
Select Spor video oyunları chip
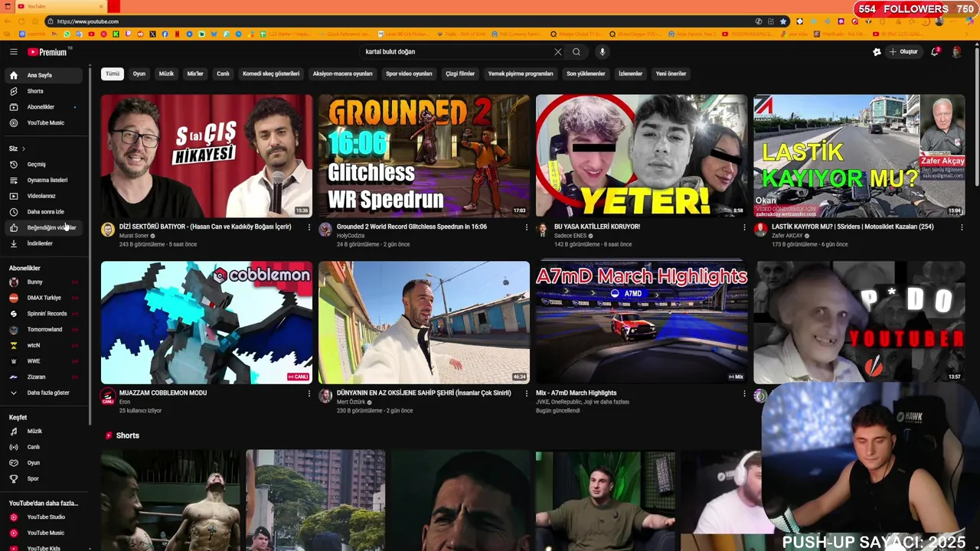point(409,74)
